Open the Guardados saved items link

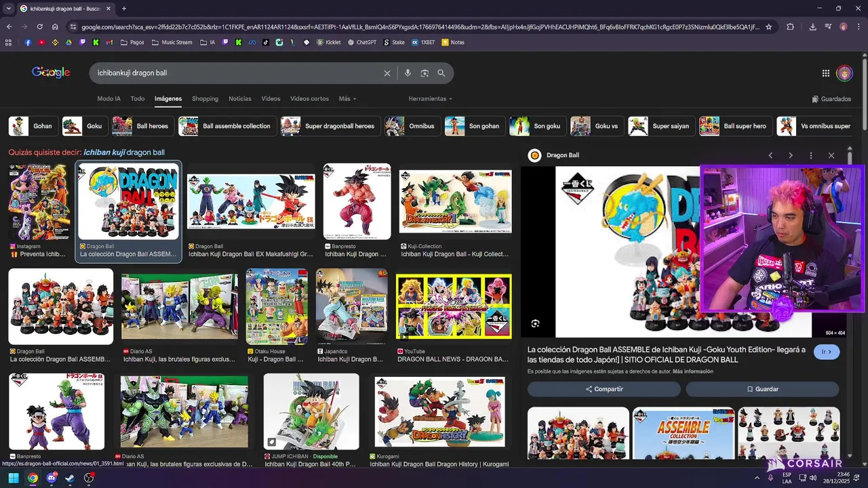click(x=831, y=99)
